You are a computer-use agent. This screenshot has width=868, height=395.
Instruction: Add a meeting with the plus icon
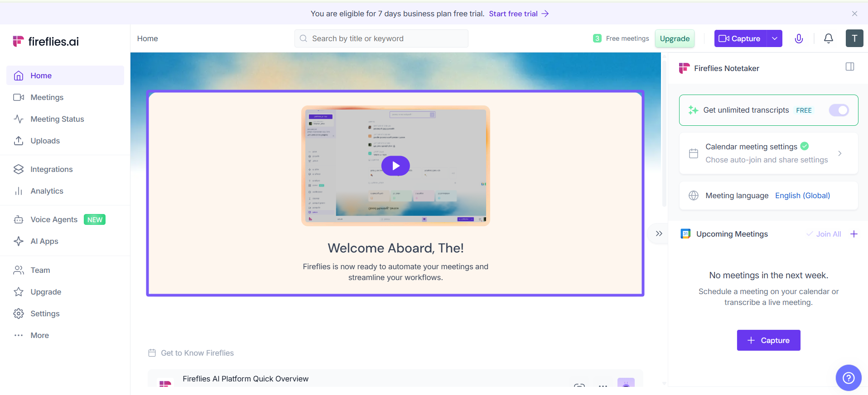click(854, 234)
